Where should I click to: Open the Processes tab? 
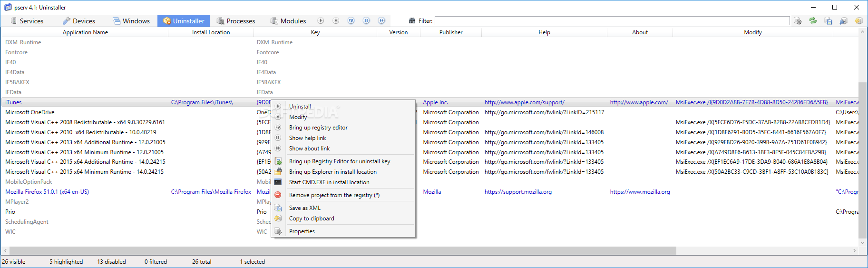(236, 21)
